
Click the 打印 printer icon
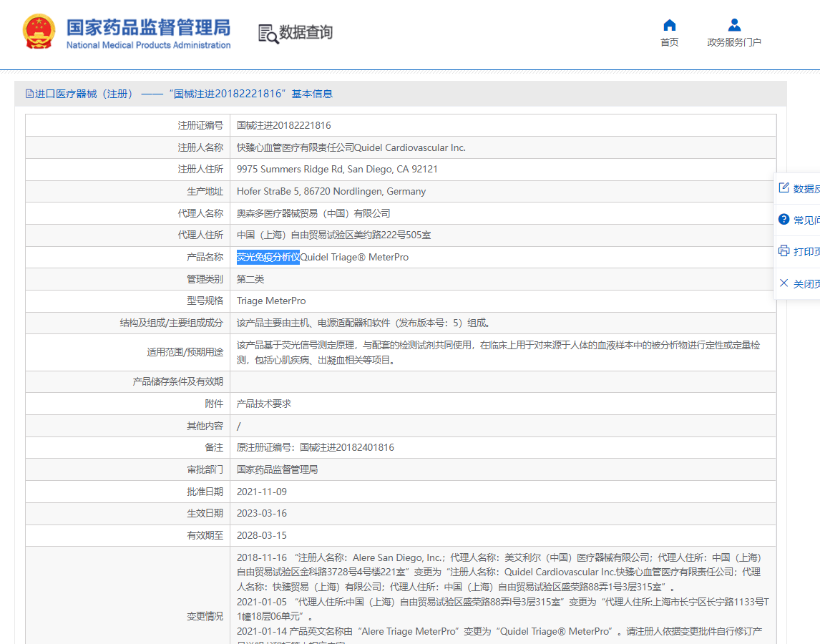[x=784, y=251]
